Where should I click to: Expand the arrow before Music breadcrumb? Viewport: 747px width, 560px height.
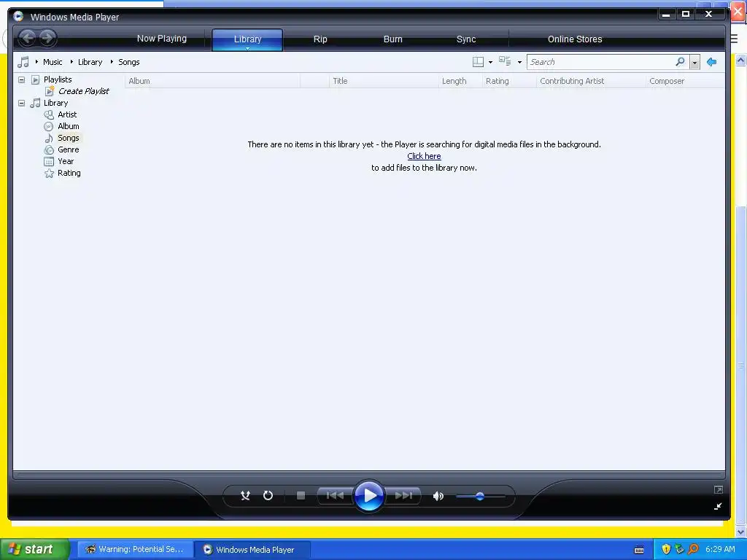click(36, 62)
